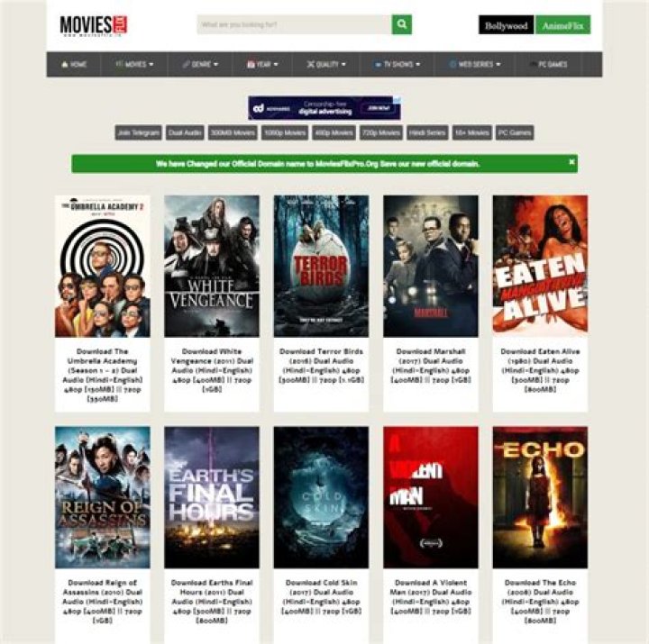Open the Terror Birds poster thumbnail
Viewport: 649px width, 644px height.
[x=321, y=267]
